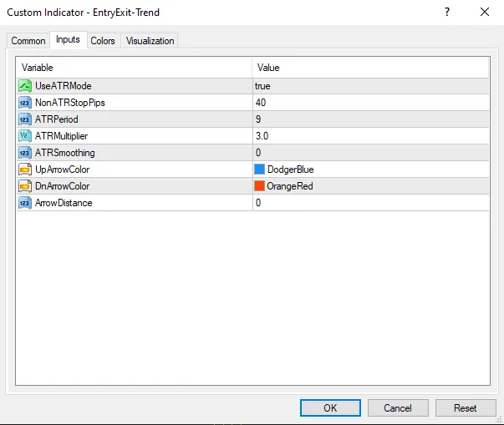The width and height of the screenshot is (504, 425).
Task: Click the integer icon beside ATRSmoothing
Action: 25,153
